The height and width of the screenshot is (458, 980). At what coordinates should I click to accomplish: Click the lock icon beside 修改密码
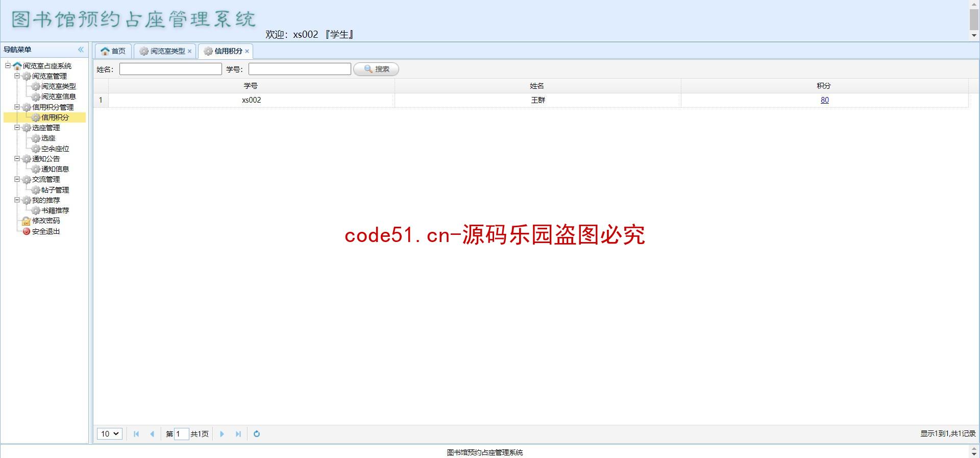coord(27,221)
